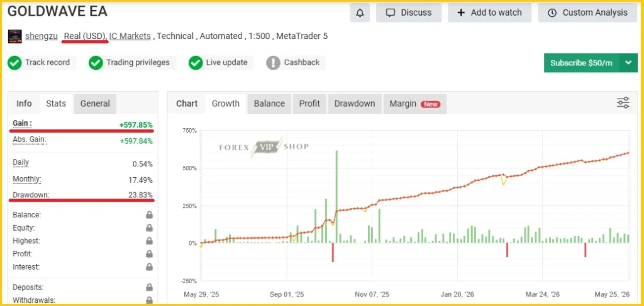The image size is (644, 306).
Task: Open the Margin chart tab
Action: click(x=415, y=104)
